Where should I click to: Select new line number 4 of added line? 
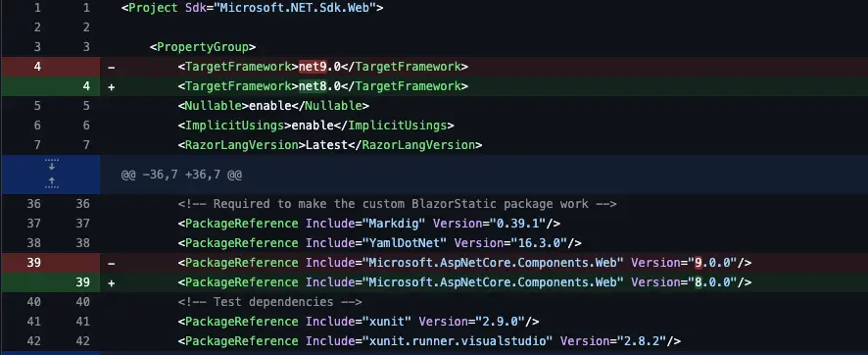point(86,86)
